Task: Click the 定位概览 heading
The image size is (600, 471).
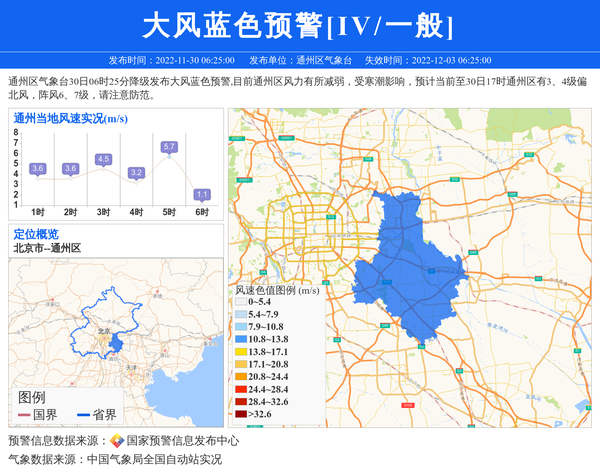Action: [x=36, y=234]
